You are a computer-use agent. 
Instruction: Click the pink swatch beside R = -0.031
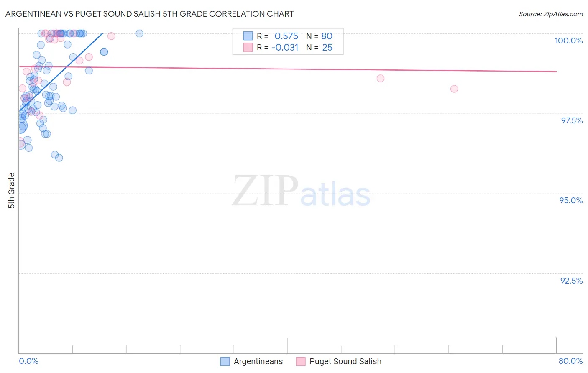point(248,47)
